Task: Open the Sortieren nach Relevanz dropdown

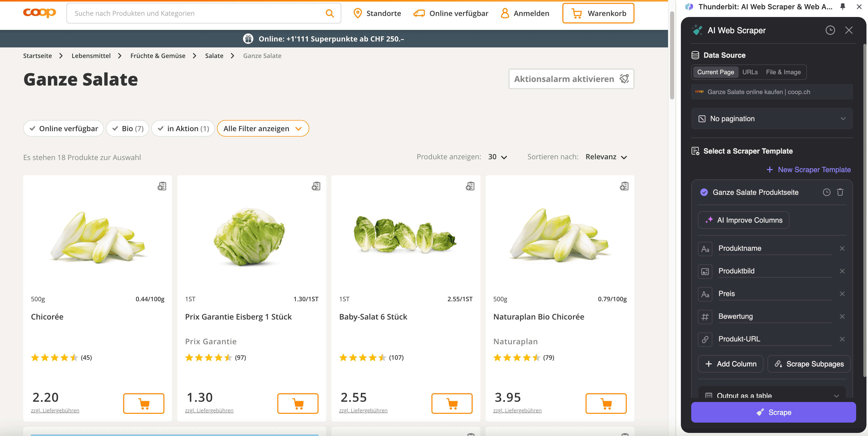Action: [606, 157]
